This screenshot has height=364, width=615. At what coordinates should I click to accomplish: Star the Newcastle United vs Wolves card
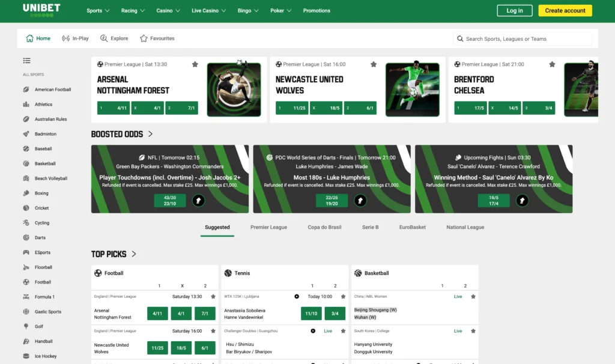tap(374, 64)
